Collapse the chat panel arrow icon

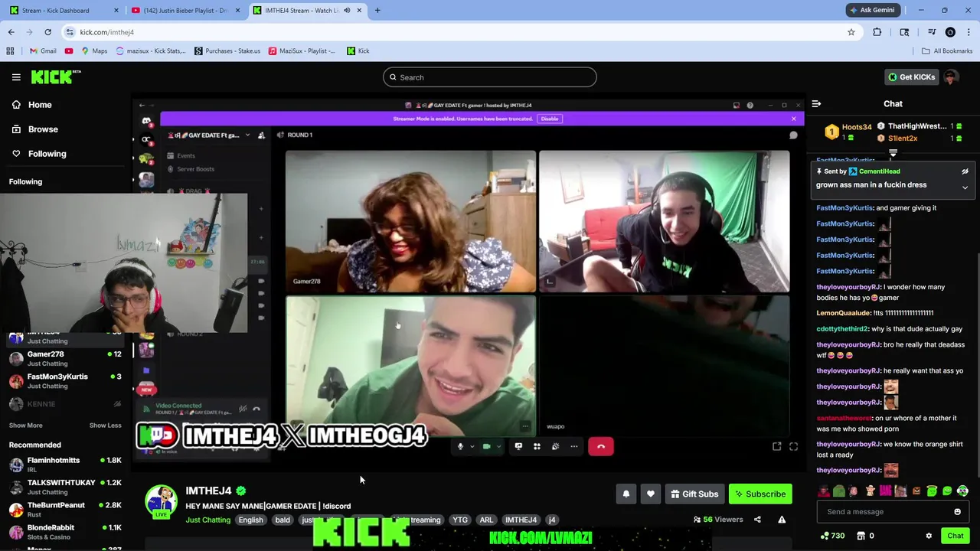[816, 103]
